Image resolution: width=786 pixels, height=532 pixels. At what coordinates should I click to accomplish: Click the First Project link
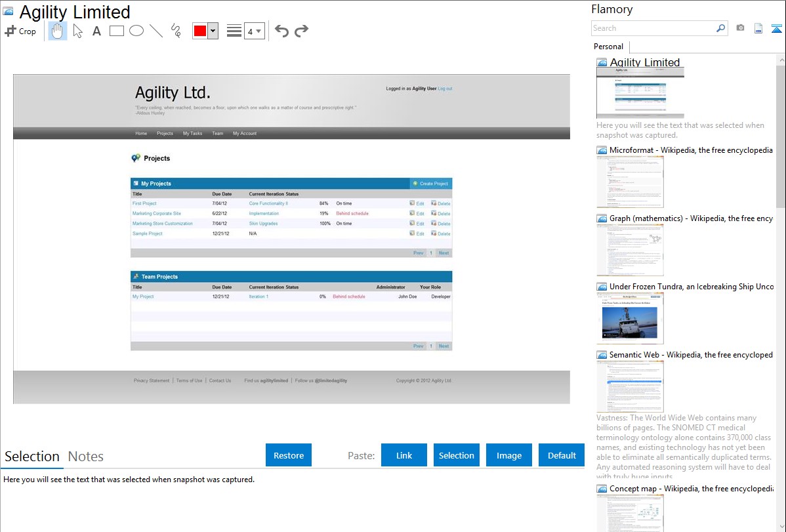pyautogui.click(x=144, y=203)
